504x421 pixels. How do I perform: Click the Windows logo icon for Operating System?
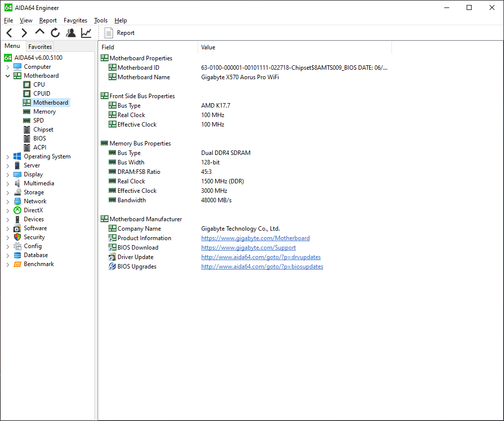[x=17, y=156]
